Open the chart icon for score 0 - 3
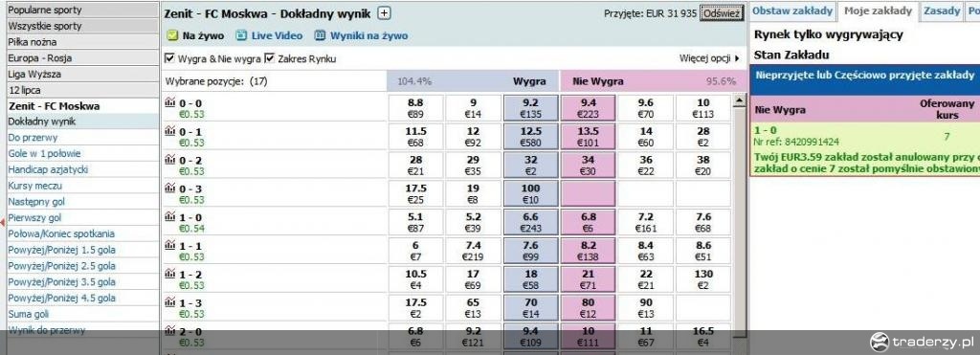The width and height of the screenshot is (980, 355). coord(170,189)
